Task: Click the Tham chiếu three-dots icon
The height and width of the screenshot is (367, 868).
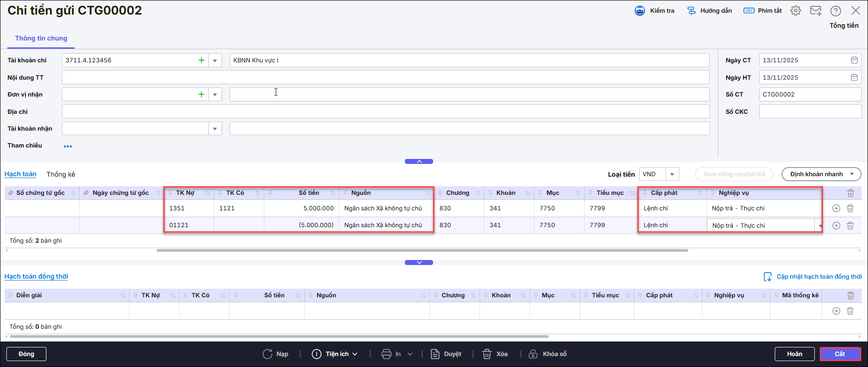Action: coord(68,146)
